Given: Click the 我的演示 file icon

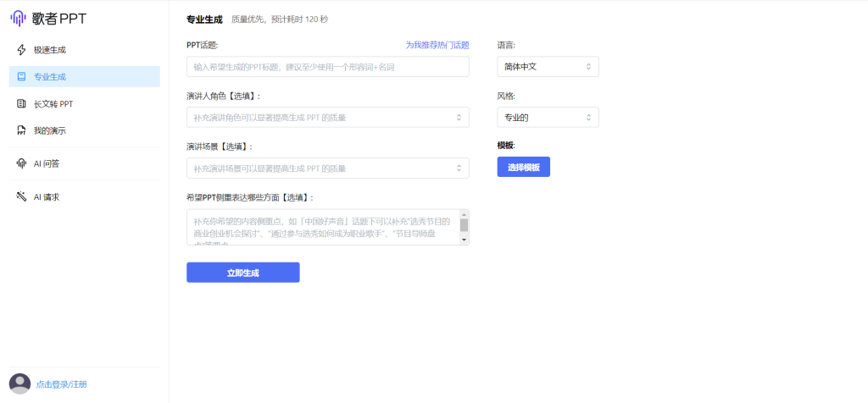Looking at the screenshot, I should pos(21,131).
